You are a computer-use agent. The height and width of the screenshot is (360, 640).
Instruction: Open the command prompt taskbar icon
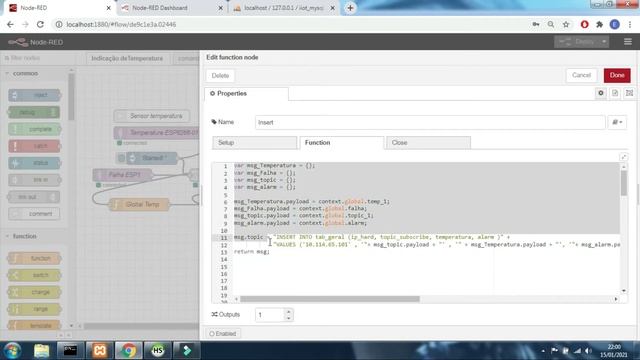coord(70,351)
